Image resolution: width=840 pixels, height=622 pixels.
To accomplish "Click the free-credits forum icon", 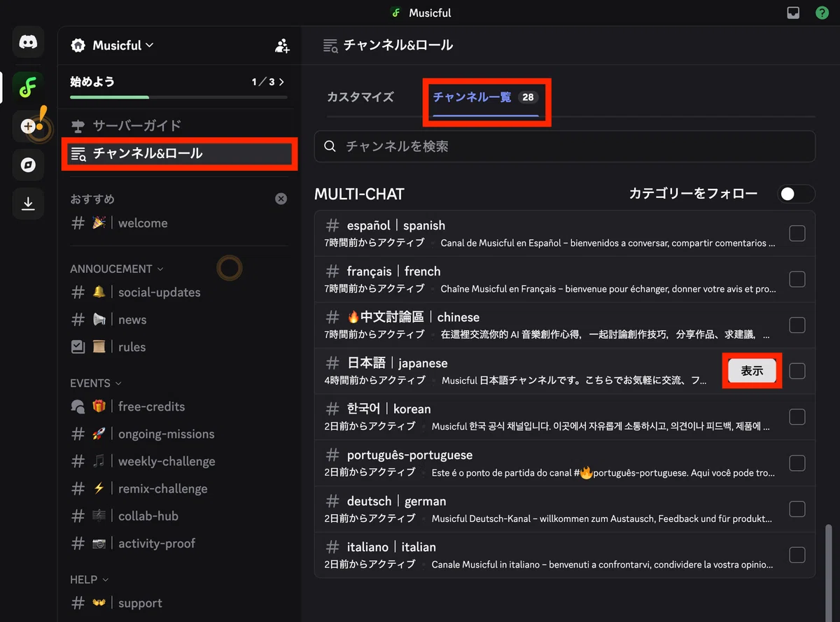I will click(x=78, y=407).
